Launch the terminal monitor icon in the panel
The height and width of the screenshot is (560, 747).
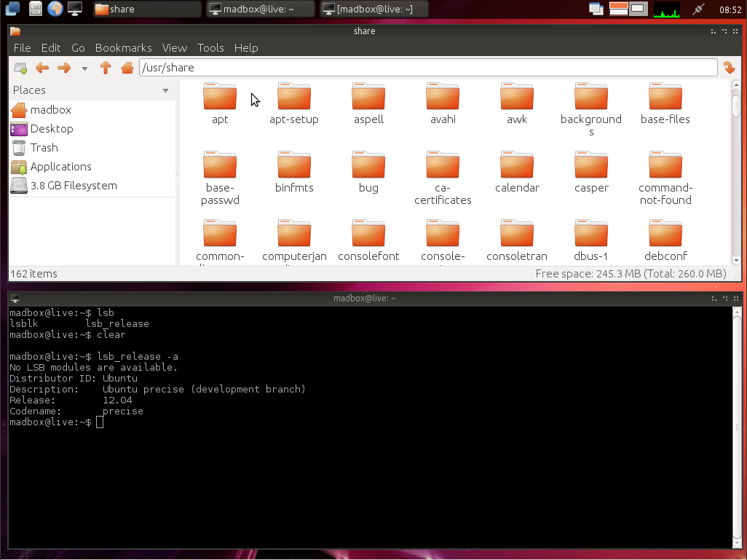75,9
